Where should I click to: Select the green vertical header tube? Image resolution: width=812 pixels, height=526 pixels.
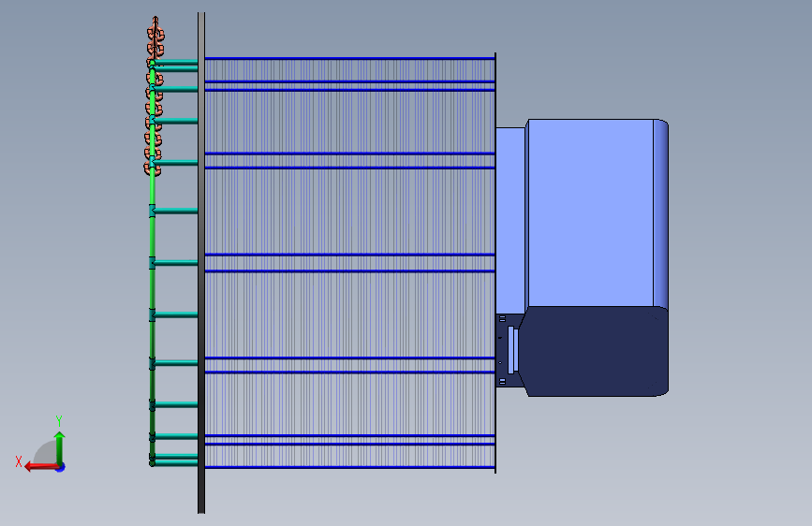[x=153, y=264]
